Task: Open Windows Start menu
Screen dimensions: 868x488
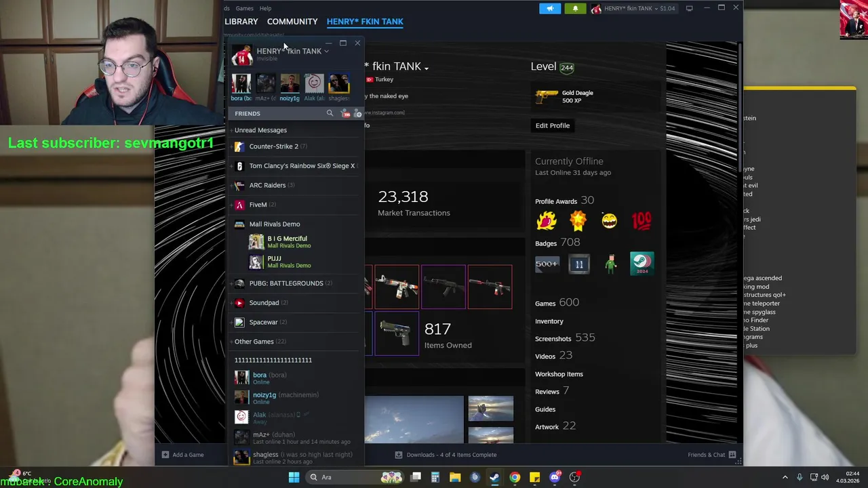Action: (x=294, y=477)
